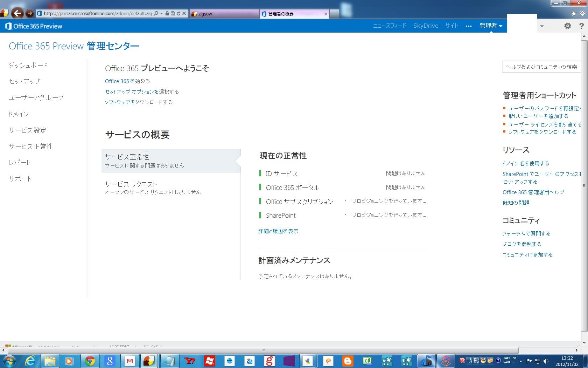Click the browser back arrow button
This screenshot has width=588, height=368.
point(17,13)
